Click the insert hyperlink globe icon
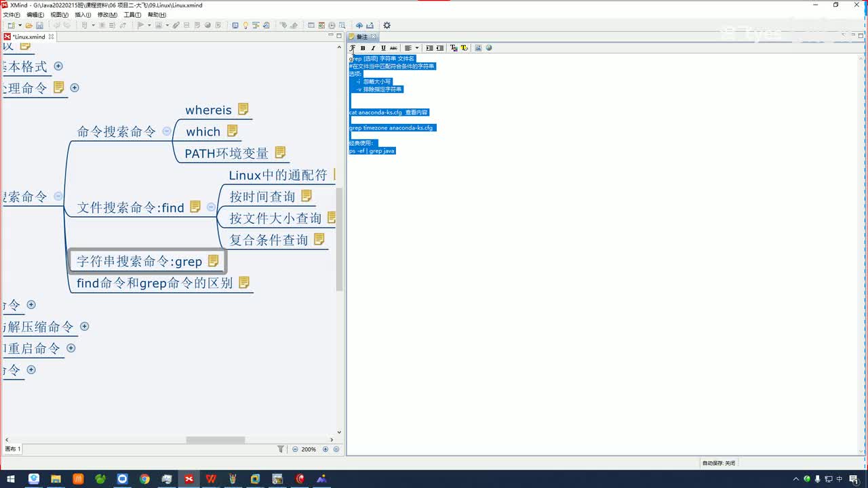Viewport: 868px width, 488px height. pos(489,48)
